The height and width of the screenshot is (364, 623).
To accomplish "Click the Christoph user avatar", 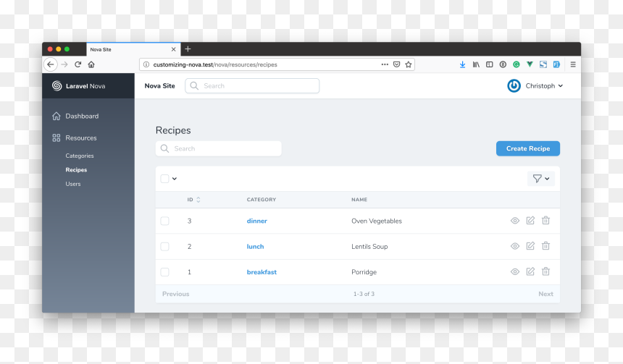I will point(514,85).
